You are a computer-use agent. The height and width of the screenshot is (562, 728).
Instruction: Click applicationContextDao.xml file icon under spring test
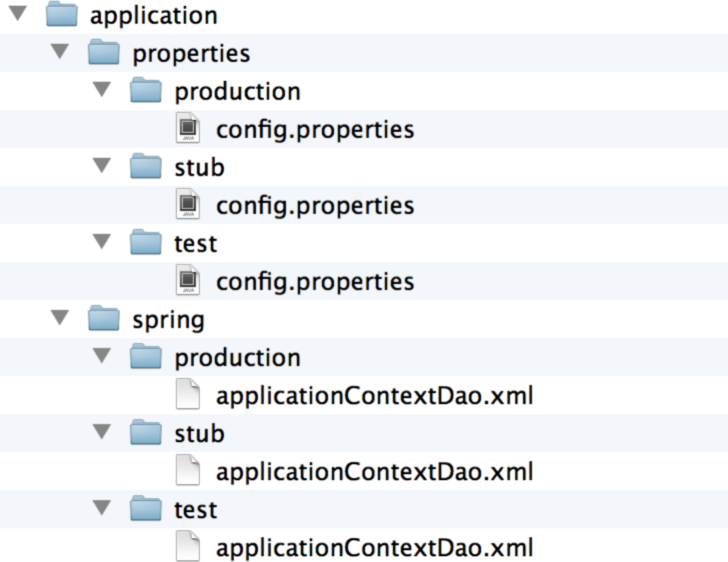pos(188,547)
